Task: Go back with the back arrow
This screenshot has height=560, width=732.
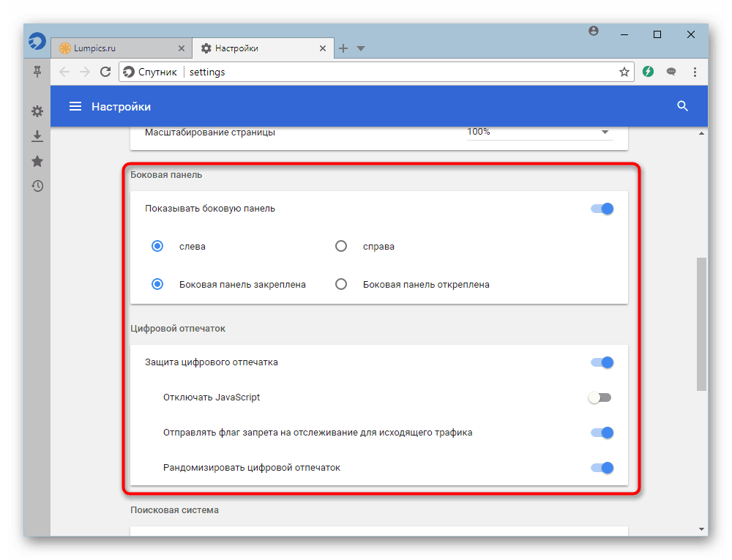Action: pos(64,72)
